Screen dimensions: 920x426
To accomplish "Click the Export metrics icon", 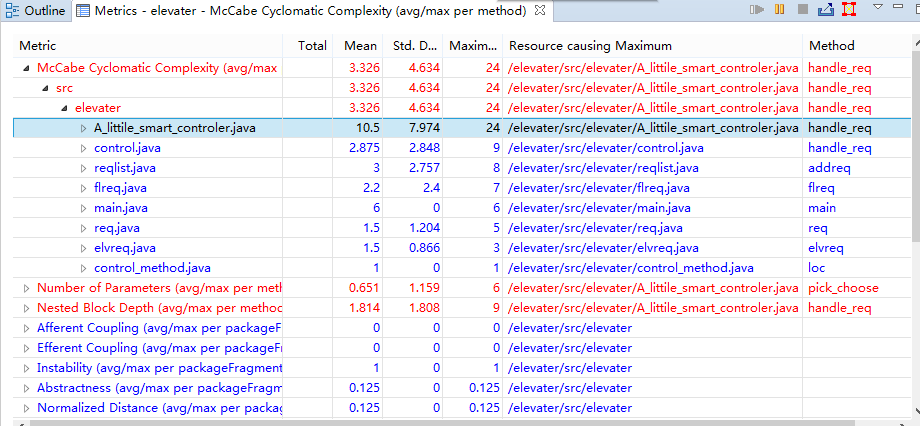I will [826, 9].
